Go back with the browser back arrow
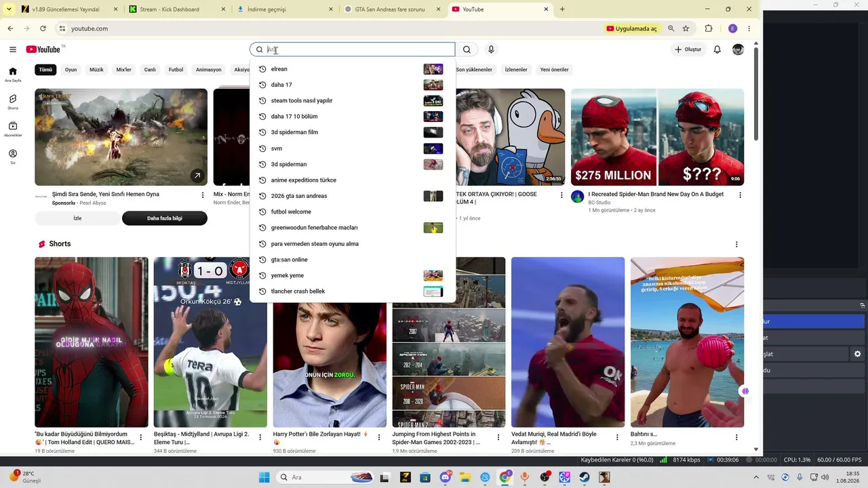 pos(10,28)
